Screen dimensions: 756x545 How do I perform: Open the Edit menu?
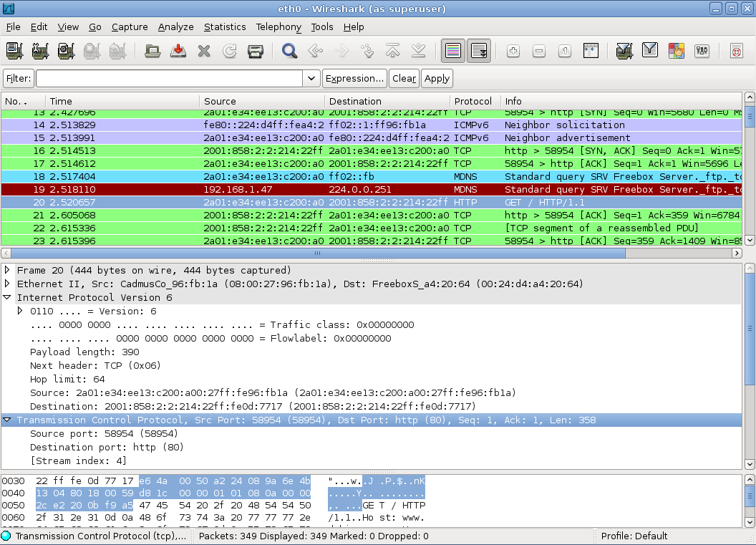click(x=39, y=27)
